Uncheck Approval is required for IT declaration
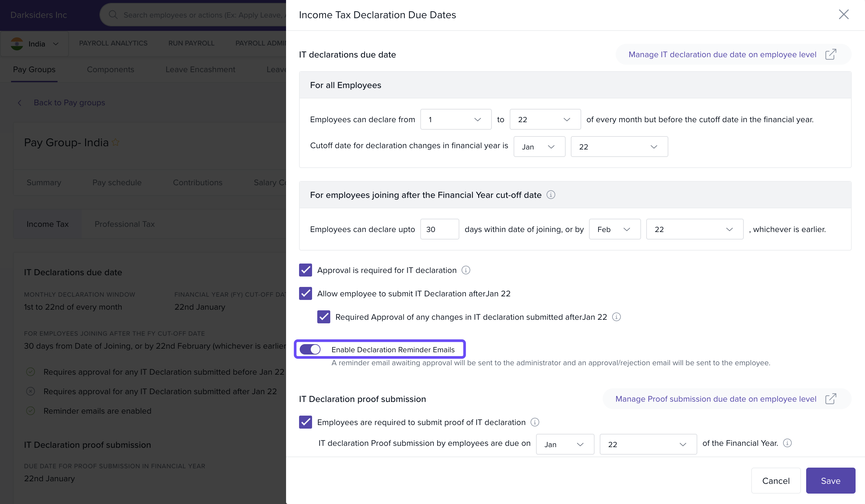 [305, 270]
